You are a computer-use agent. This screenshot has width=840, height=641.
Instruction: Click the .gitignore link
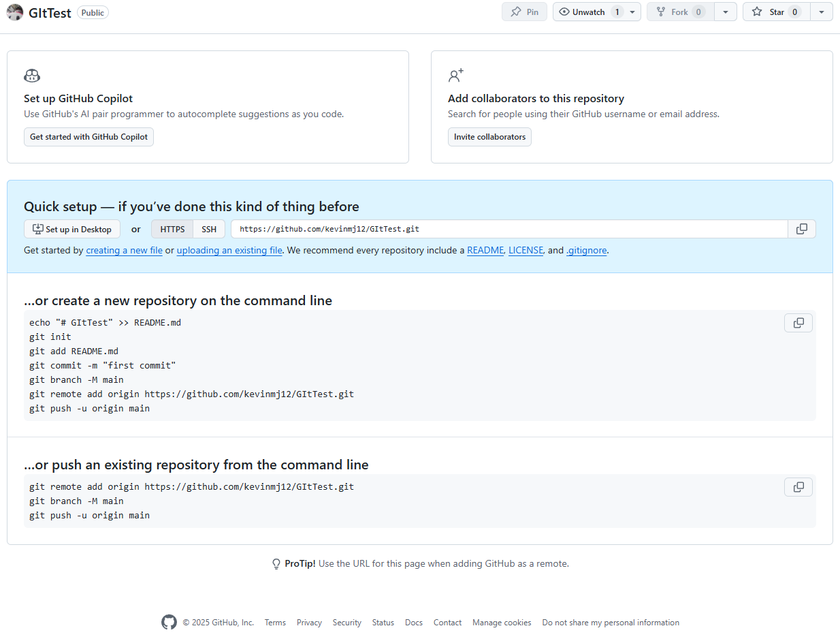pyautogui.click(x=586, y=250)
